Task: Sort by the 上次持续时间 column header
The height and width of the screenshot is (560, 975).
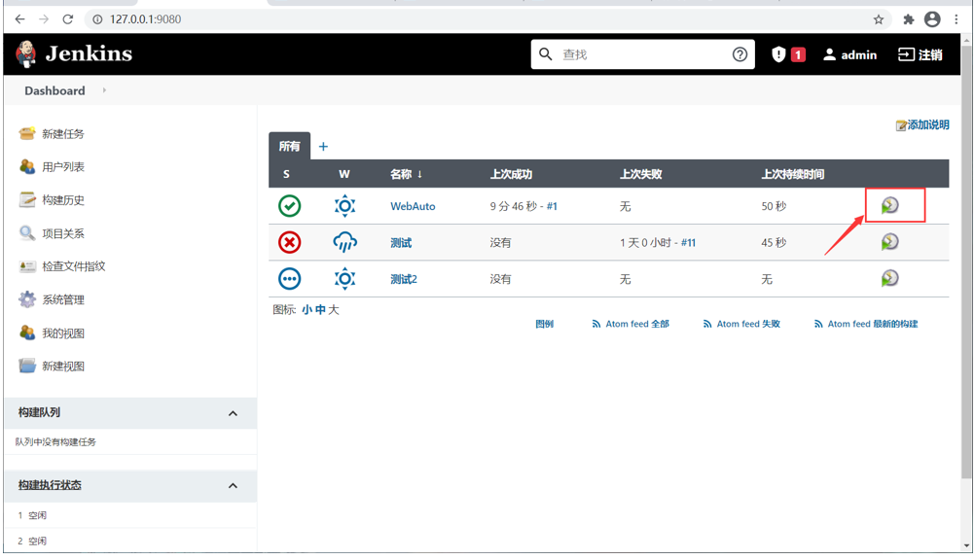Action: pos(793,174)
